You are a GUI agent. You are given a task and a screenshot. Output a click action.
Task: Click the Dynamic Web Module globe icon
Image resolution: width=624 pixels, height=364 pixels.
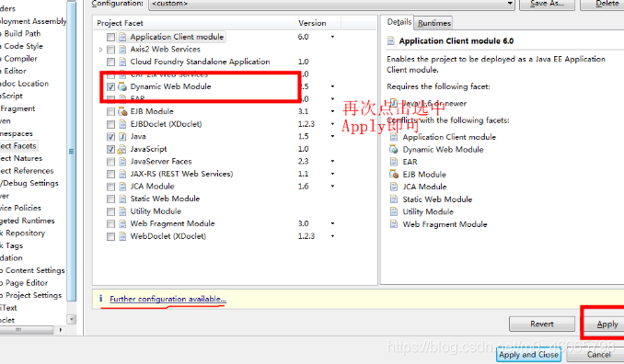click(122, 86)
